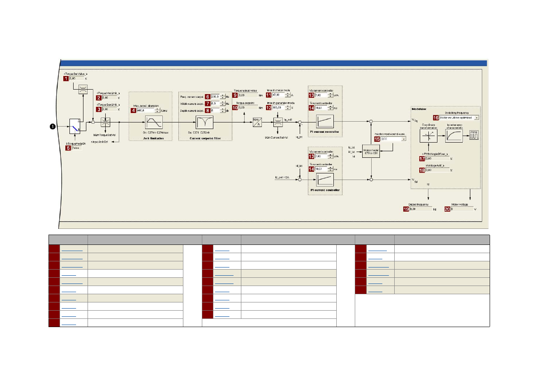Adjust upper Vp current controller spinner

(x=331, y=95)
